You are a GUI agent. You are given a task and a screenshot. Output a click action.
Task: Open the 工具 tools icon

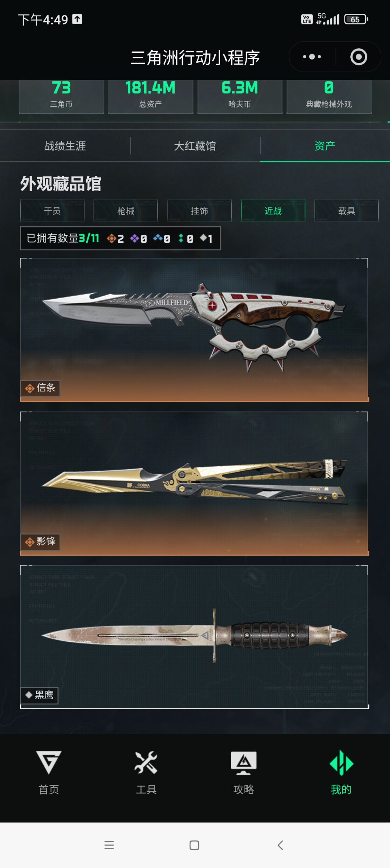pyautogui.click(x=146, y=763)
